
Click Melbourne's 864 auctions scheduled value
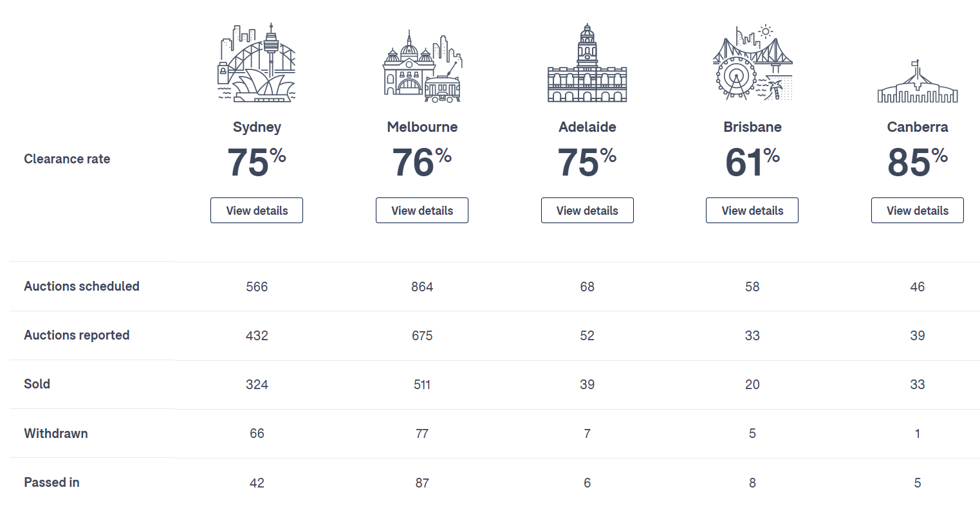pos(422,287)
